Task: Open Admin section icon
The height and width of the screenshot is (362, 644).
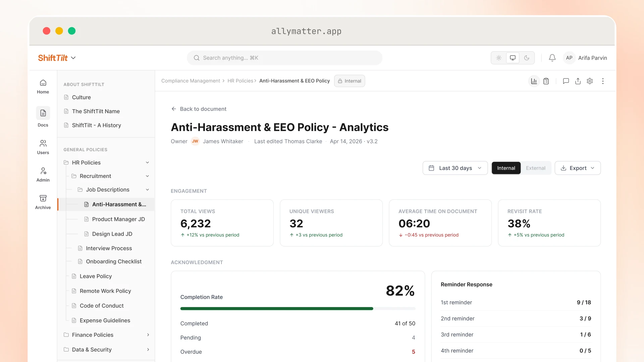Action: coord(43,171)
